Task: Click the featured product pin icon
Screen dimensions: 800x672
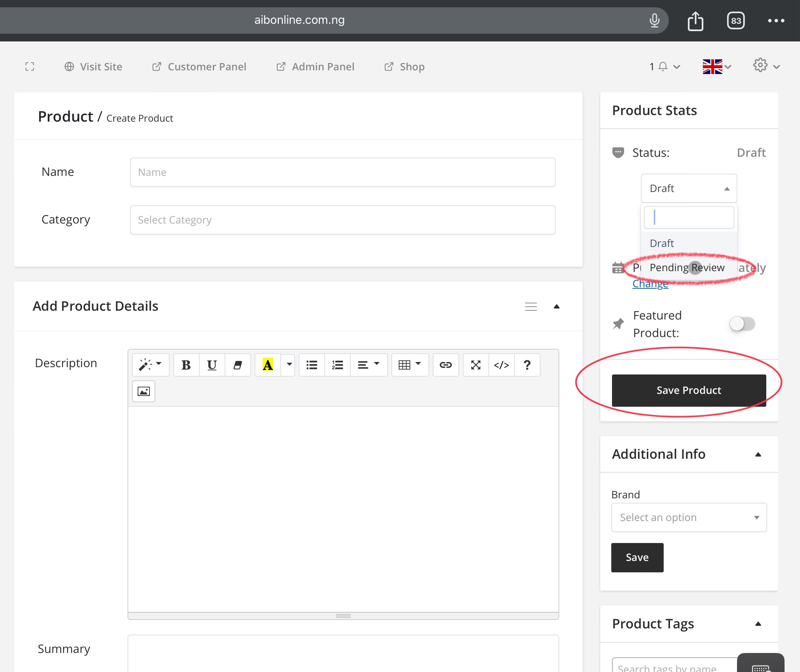Action: (x=618, y=324)
